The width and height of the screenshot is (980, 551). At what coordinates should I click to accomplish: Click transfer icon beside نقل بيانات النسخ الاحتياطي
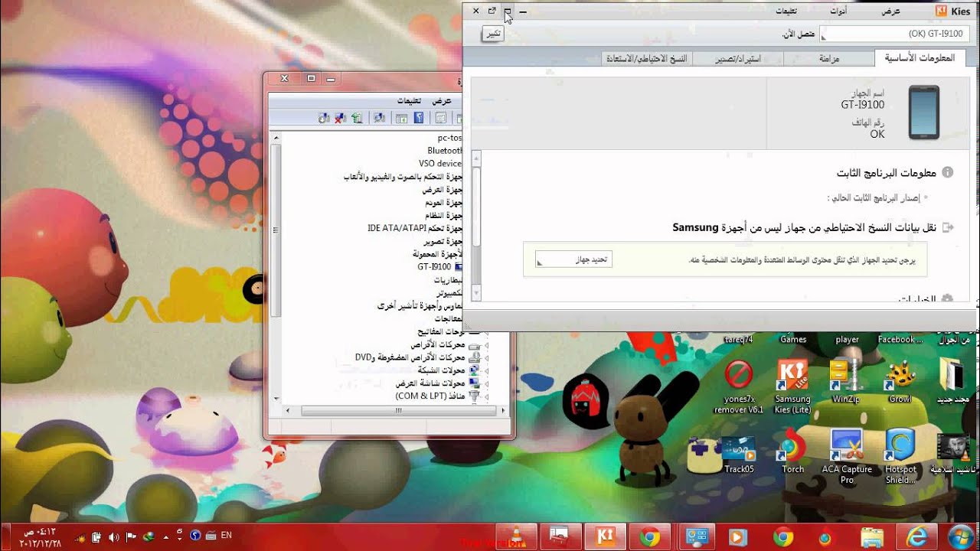pyautogui.click(x=947, y=227)
